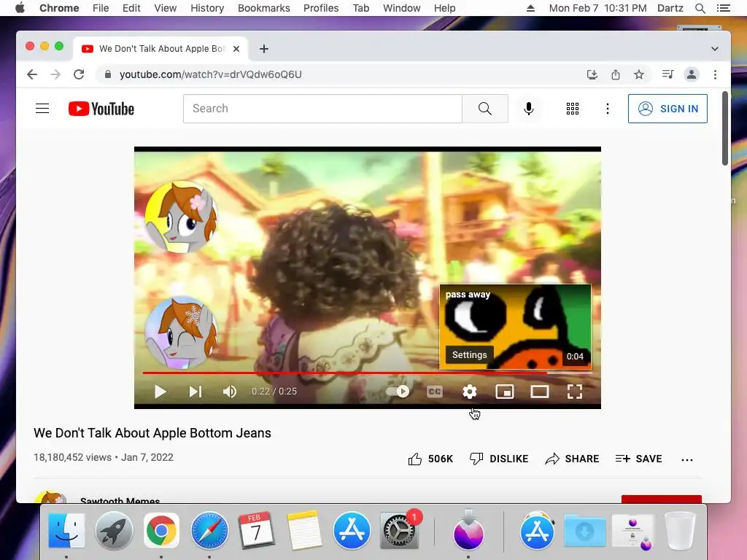Toggle closed captions CC button
The width and height of the screenshot is (747, 560).
[435, 392]
